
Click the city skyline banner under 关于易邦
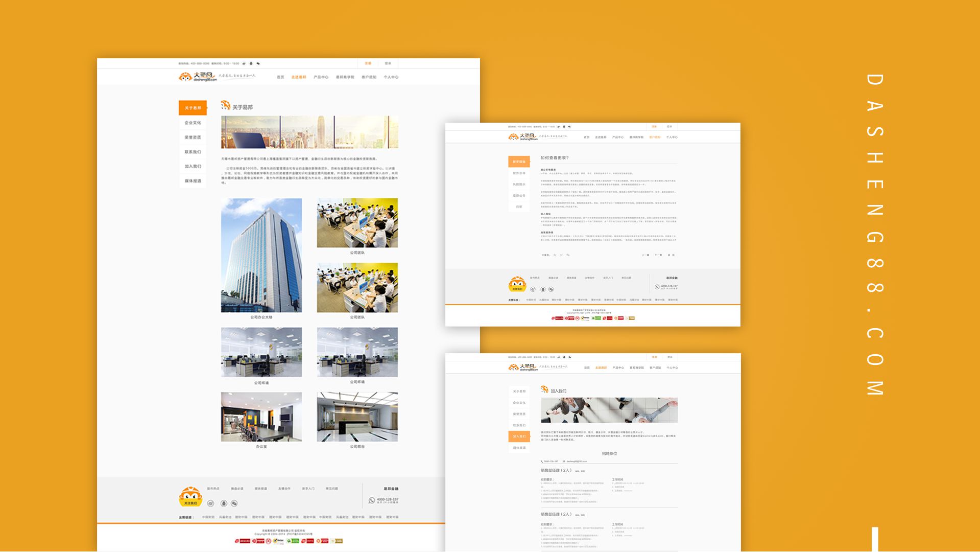(309, 132)
